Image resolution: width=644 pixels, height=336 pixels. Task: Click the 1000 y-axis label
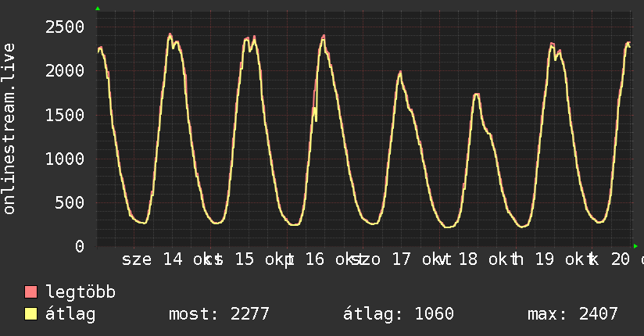[x=65, y=159]
